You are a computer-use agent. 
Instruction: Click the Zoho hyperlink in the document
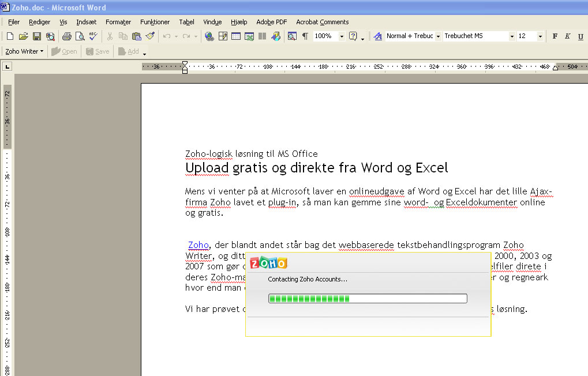coord(198,245)
